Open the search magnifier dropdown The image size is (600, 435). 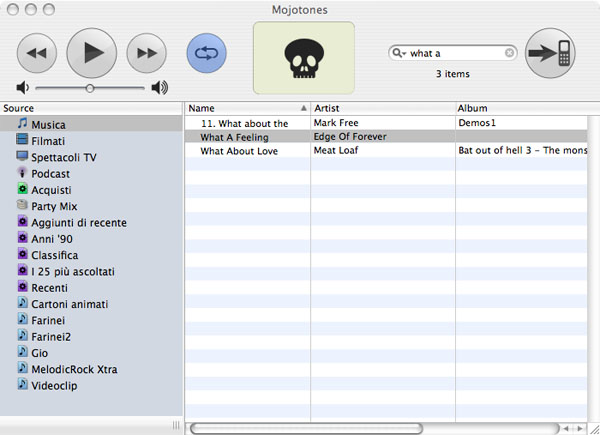[x=399, y=53]
